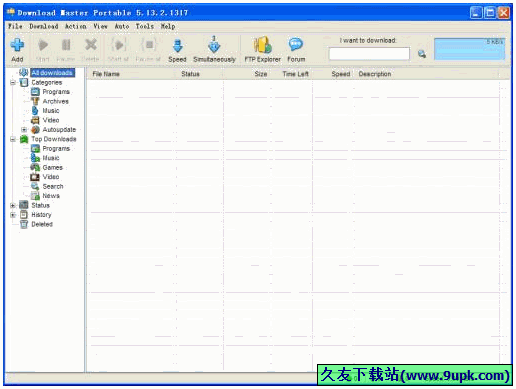Select Autoupdate category
The image size is (516, 389).
(x=59, y=129)
